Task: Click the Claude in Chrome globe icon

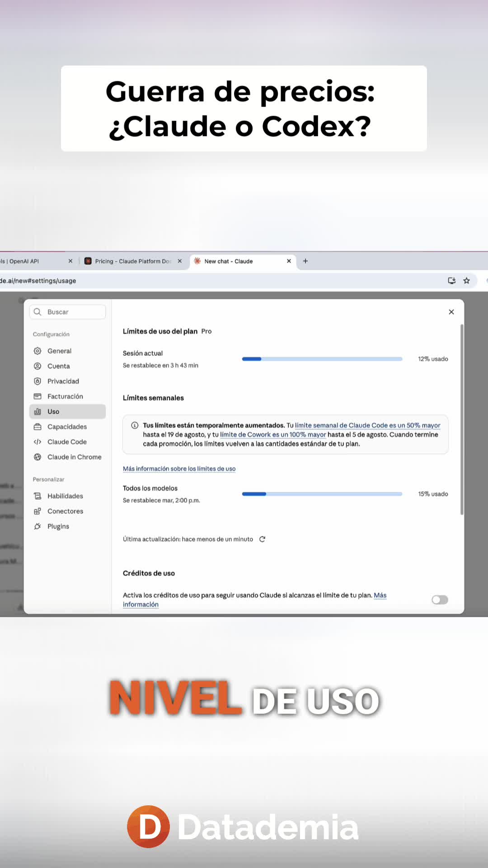Action: (x=38, y=457)
